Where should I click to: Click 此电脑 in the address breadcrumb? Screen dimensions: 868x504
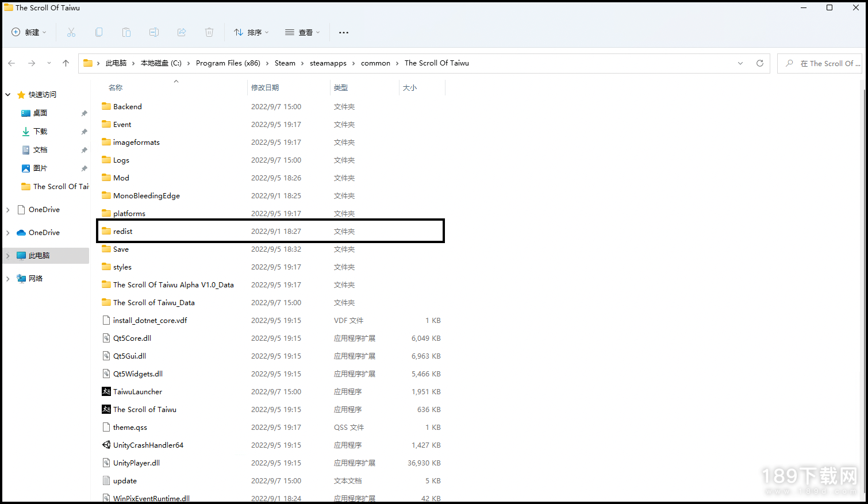tap(116, 63)
